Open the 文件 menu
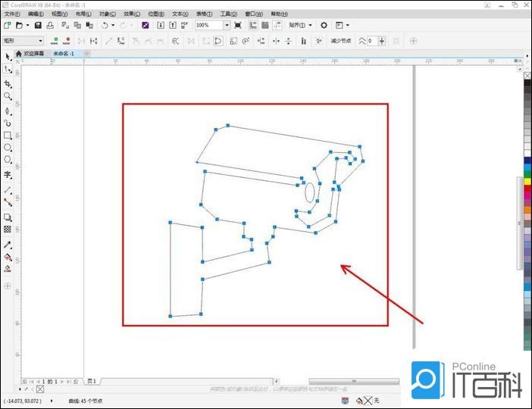Viewport: 532px width, 409px height. coord(12,14)
